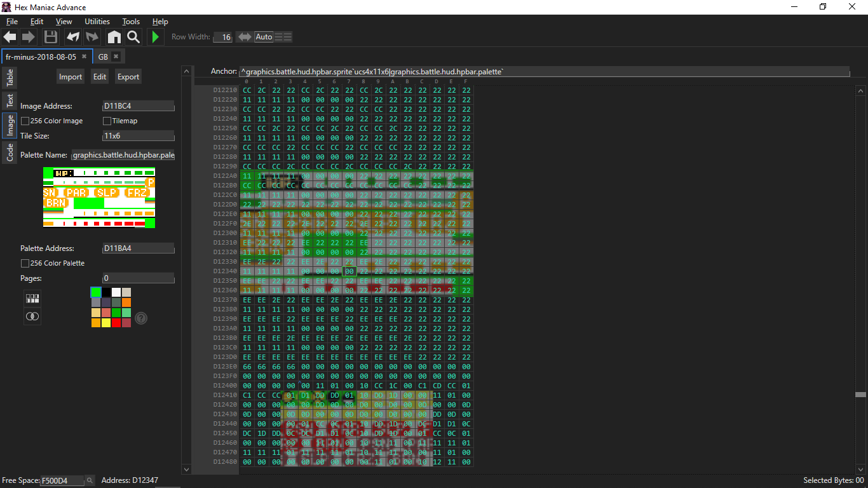The image size is (868, 488).
Task: Open search with the magnifying glass icon
Action: 133,37
